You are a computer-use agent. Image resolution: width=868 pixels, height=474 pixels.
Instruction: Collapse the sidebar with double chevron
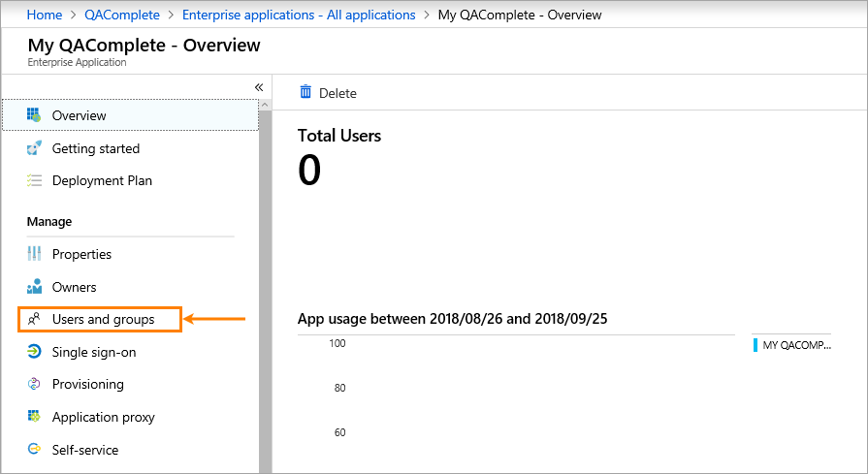tap(259, 87)
